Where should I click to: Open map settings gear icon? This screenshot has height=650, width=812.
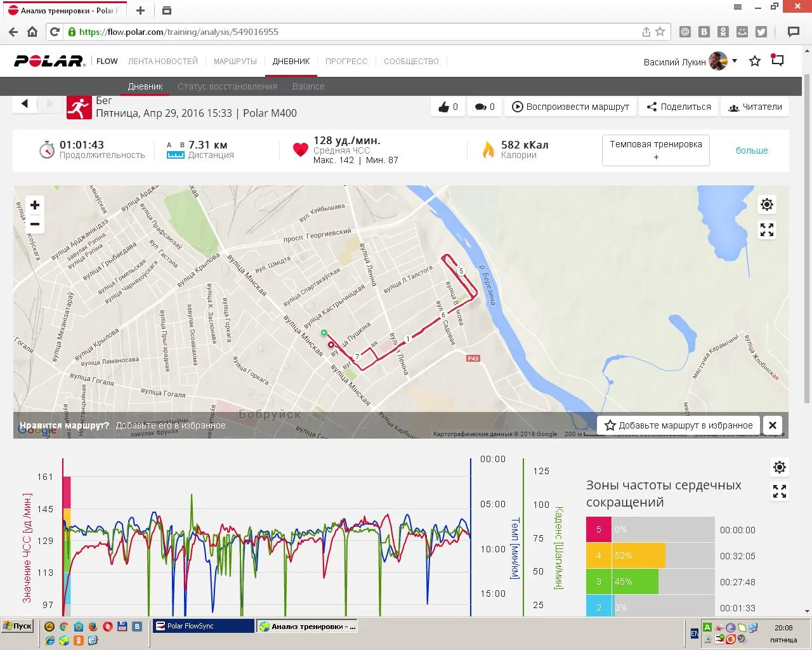tap(767, 204)
